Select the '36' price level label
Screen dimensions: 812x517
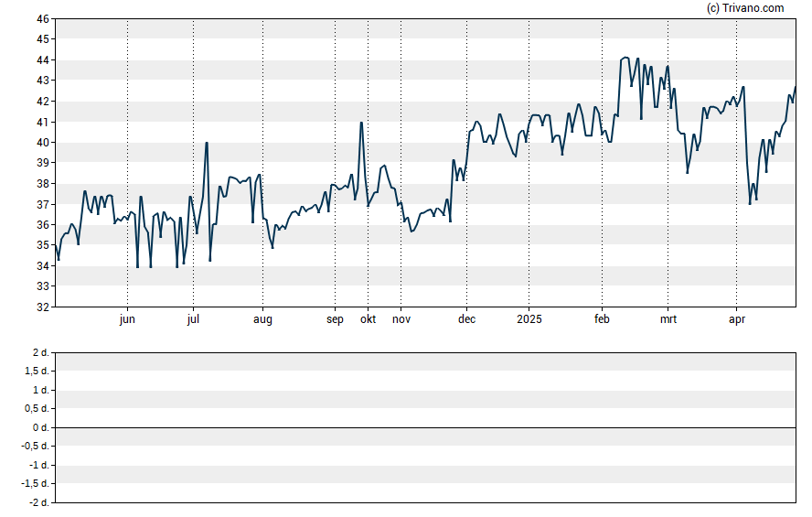click(x=43, y=225)
